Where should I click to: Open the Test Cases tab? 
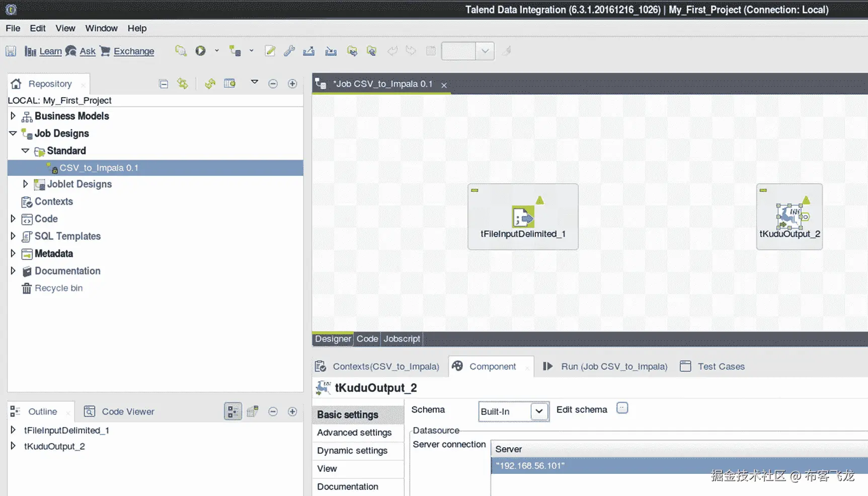tap(713, 367)
